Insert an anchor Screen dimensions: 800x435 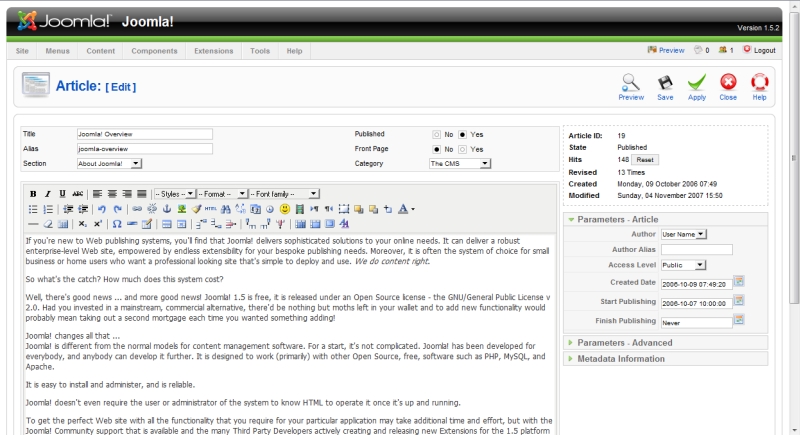point(166,209)
